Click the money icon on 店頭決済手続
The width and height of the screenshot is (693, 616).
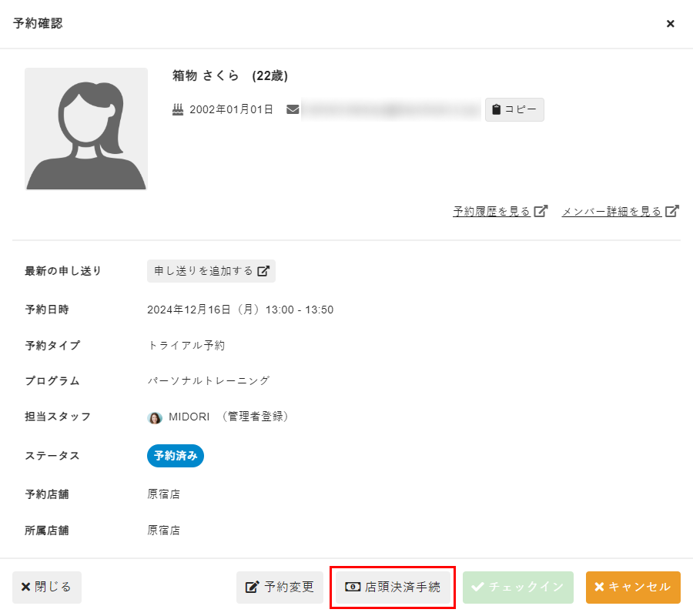click(353, 588)
